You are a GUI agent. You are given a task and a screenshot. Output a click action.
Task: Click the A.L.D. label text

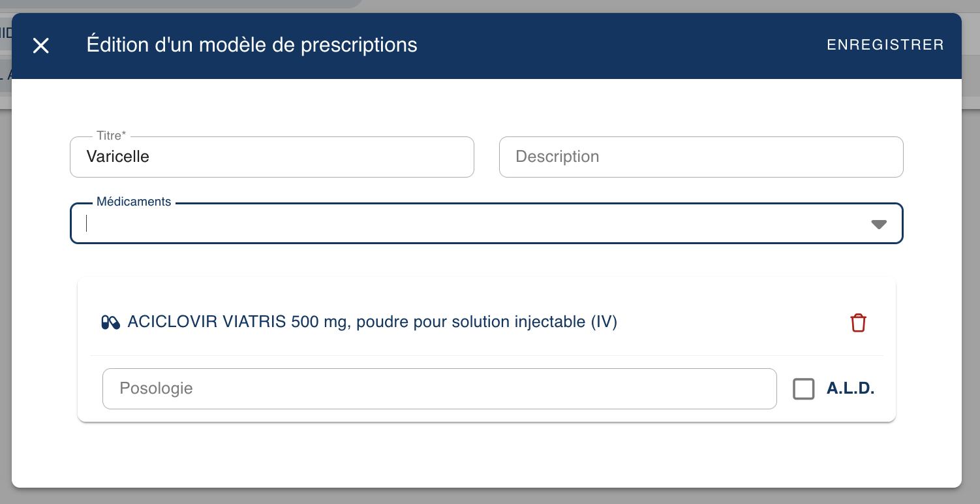click(850, 389)
